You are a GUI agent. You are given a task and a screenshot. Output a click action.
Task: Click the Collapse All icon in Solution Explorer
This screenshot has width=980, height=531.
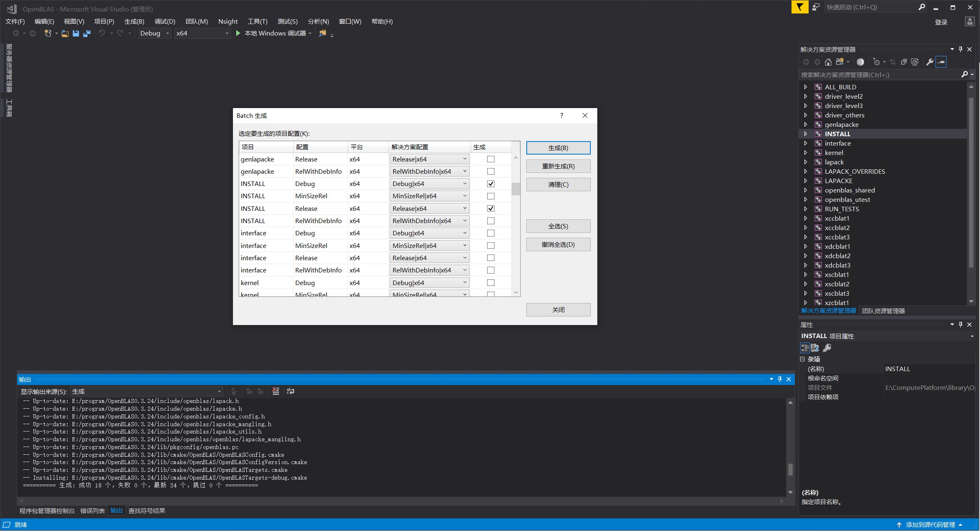click(x=904, y=62)
